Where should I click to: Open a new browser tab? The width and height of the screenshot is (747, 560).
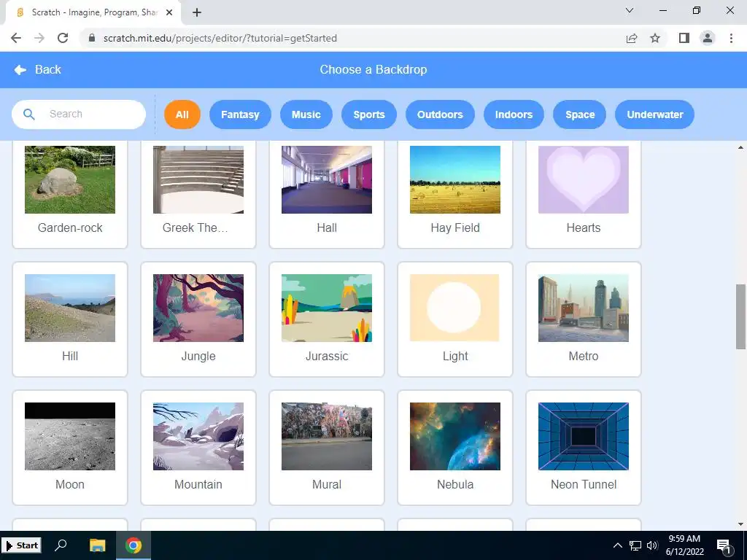tap(197, 13)
